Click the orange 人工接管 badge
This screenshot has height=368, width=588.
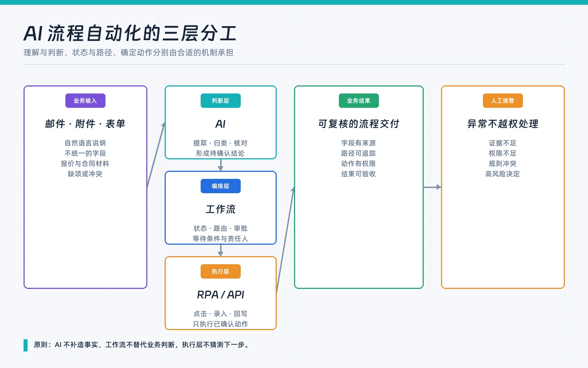pyautogui.click(x=503, y=100)
